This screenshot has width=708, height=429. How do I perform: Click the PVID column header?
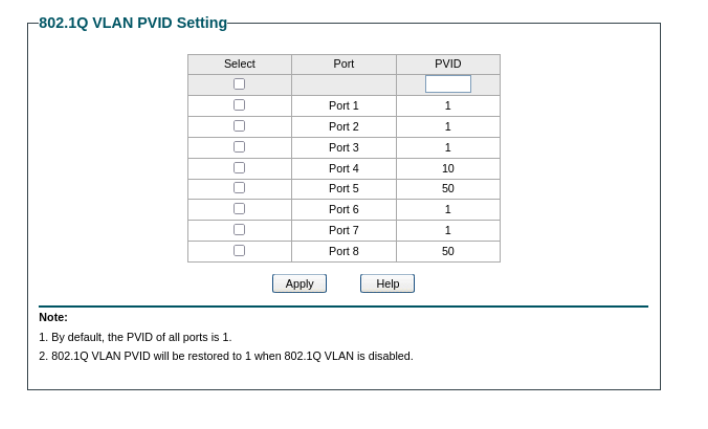click(447, 64)
